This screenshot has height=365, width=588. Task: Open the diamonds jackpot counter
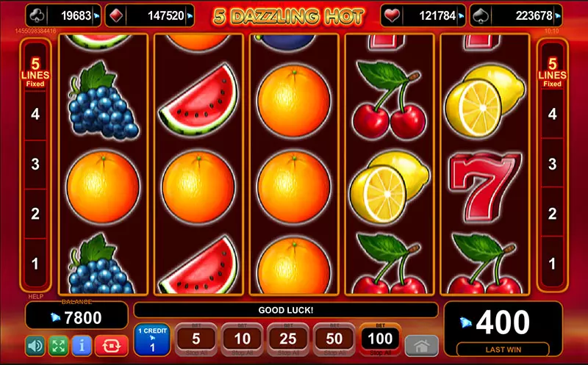(x=150, y=15)
